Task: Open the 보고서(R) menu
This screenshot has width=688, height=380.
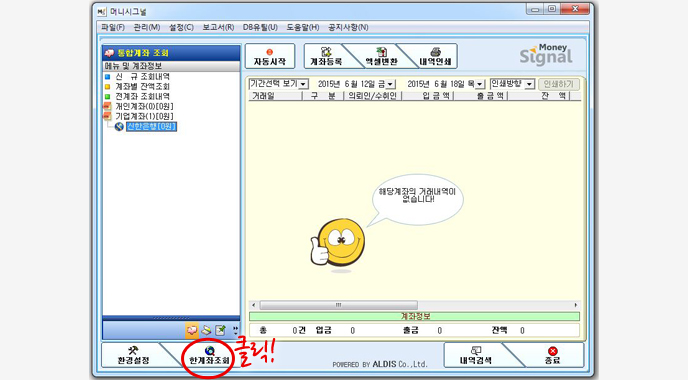Action: (218, 27)
